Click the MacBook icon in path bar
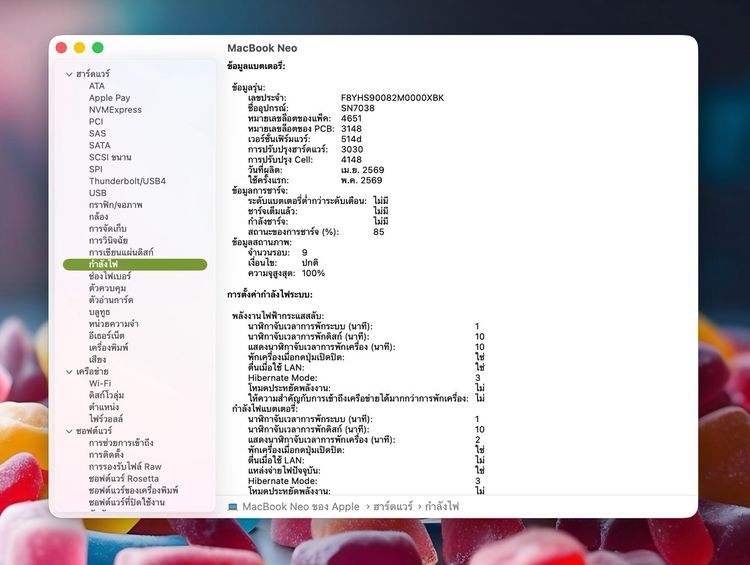The width and height of the screenshot is (750, 565). click(x=233, y=507)
